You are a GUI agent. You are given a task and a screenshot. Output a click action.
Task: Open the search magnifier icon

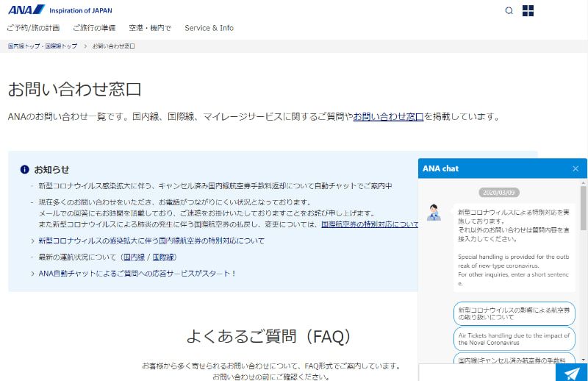(x=509, y=10)
